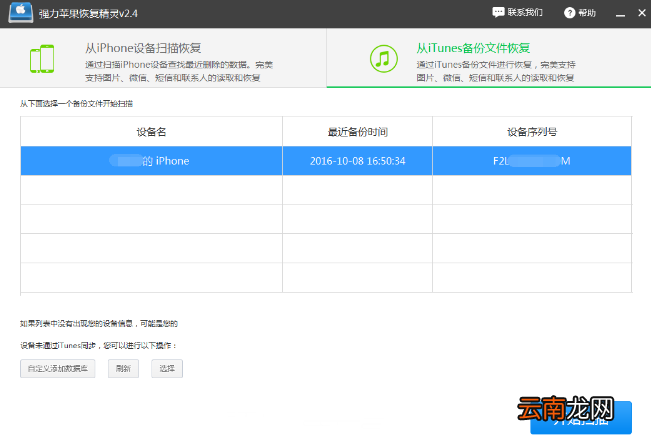Click the 强力苹果恢复精灵v2.4 title text
651x437 pixels.
88,14
